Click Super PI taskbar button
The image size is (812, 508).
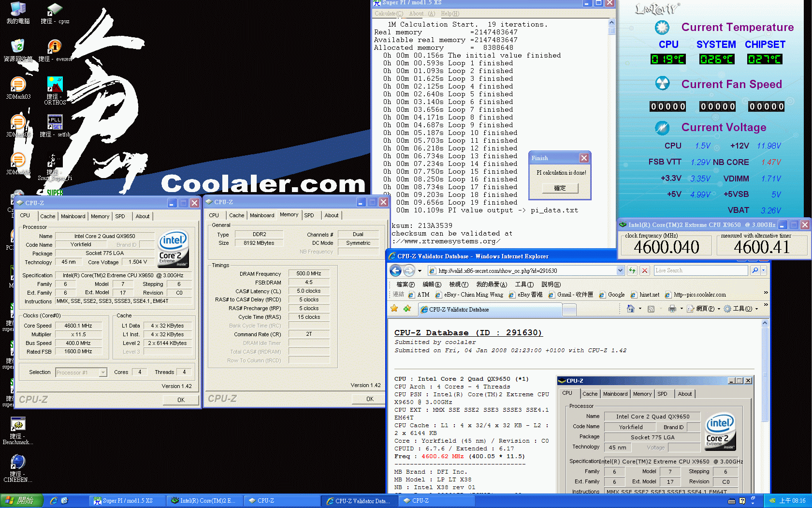pyautogui.click(x=128, y=501)
